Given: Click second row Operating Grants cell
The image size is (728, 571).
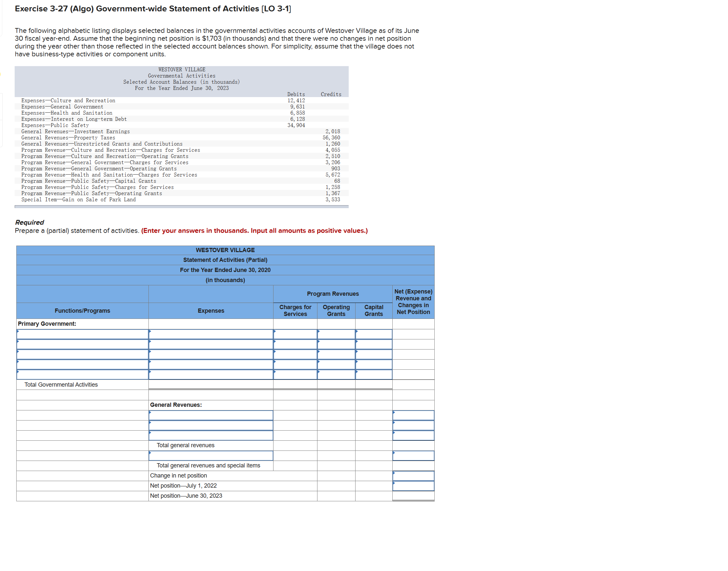Looking at the screenshot, I should (x=336, y=344).
